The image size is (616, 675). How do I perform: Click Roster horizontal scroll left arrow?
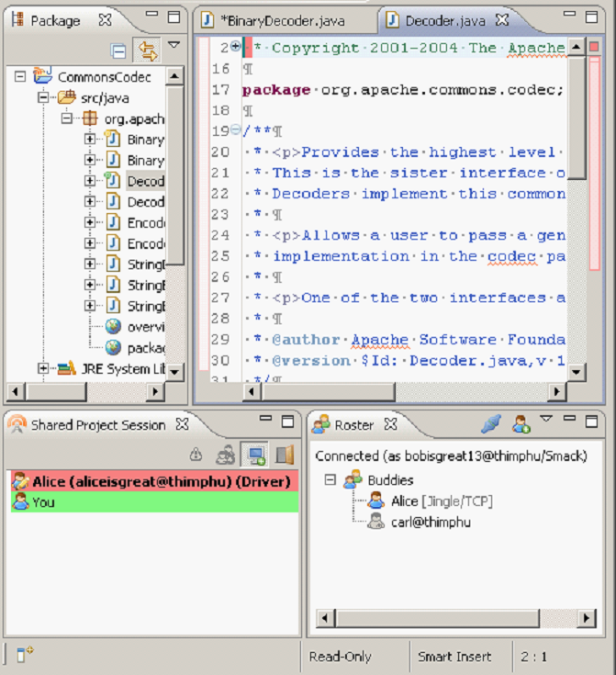click(325, 618)
